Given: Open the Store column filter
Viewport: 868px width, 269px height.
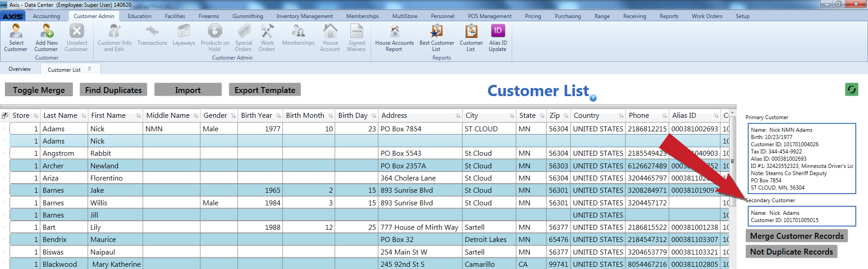Looking at the screenshot, I should coord(36,116).
